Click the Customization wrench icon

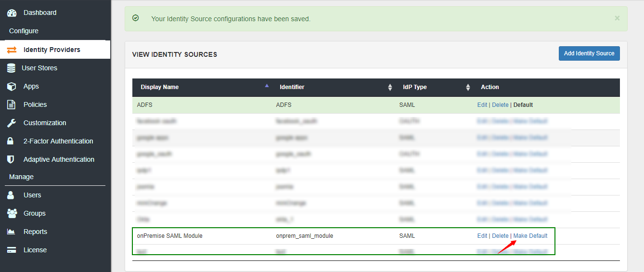[x=12, y=123]
